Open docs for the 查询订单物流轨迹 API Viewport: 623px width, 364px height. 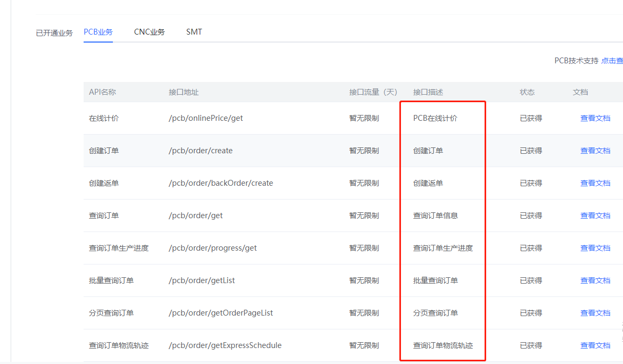point(595,345)
